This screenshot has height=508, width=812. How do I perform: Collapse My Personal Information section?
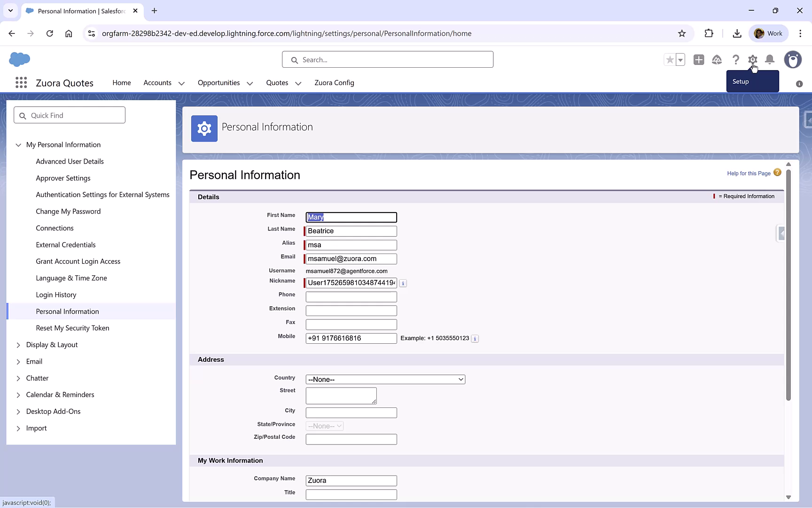(18, 144)
